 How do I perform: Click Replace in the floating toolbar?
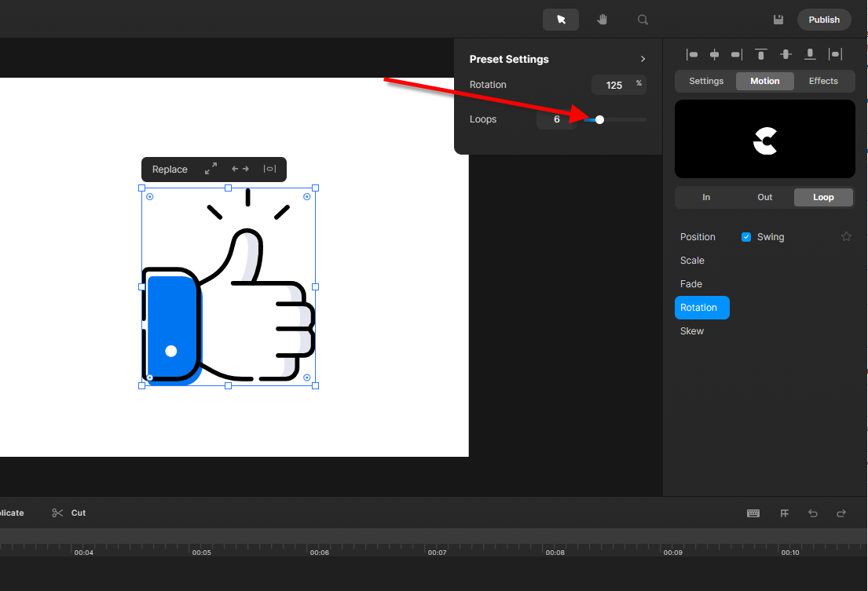[x=170, y=170]
